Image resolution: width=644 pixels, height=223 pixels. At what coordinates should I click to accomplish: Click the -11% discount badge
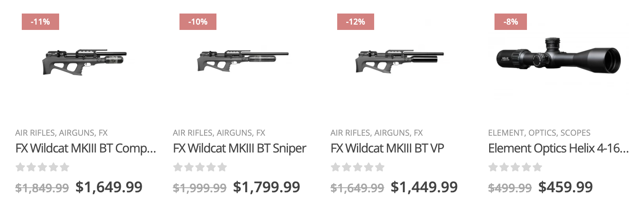(x=40, y=22)
